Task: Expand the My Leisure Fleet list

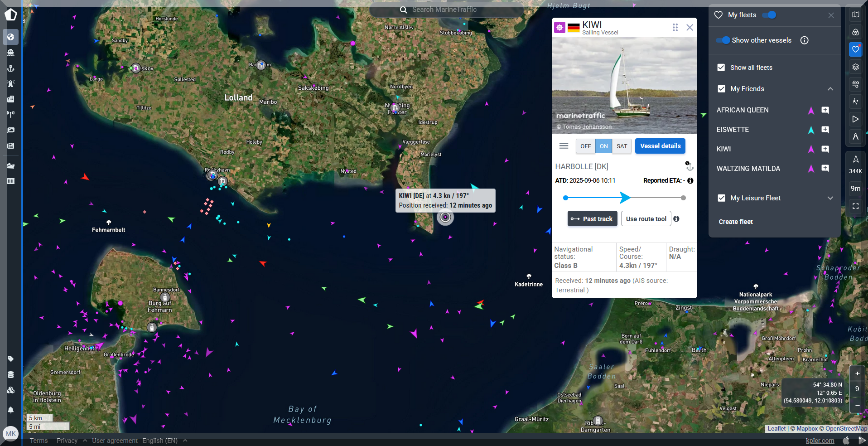Action: coord(830,198)
